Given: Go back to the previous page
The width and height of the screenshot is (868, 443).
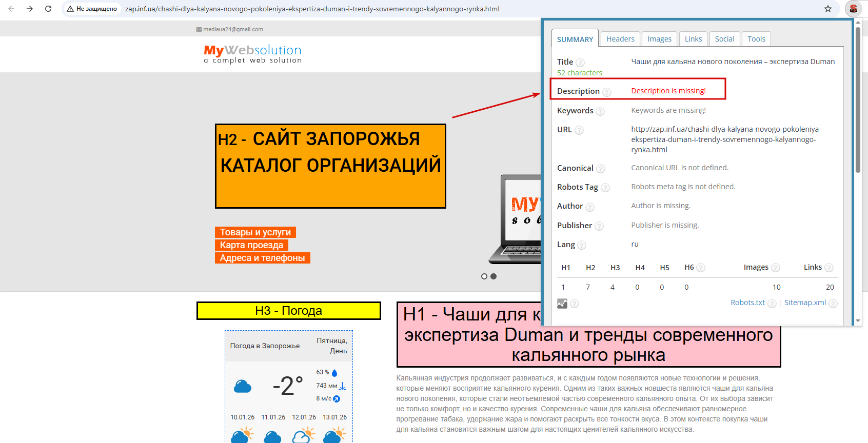Looking at the screenshot, I should (11, 9).
